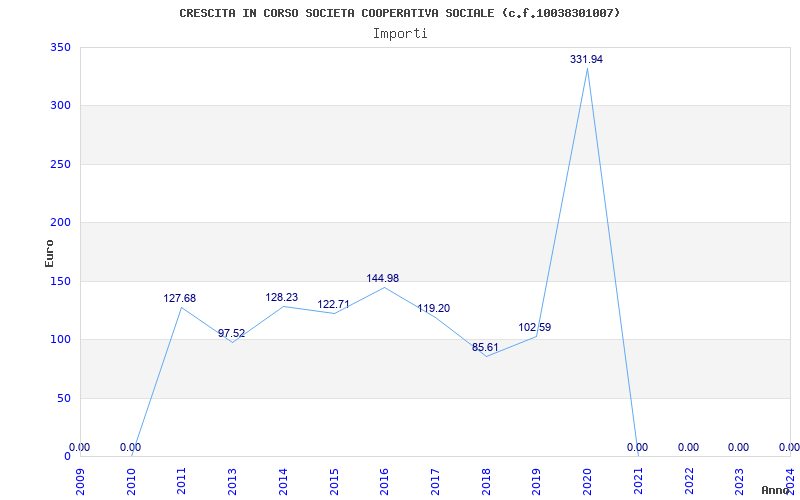Click the 2018 year label on the x-axis
Screen dimensions: 800x500
(486, 482)
